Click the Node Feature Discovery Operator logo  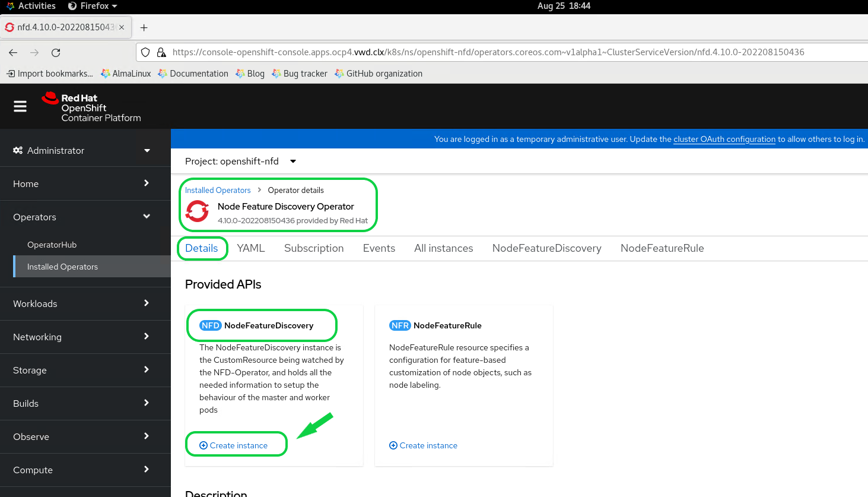tap(197, 211)
